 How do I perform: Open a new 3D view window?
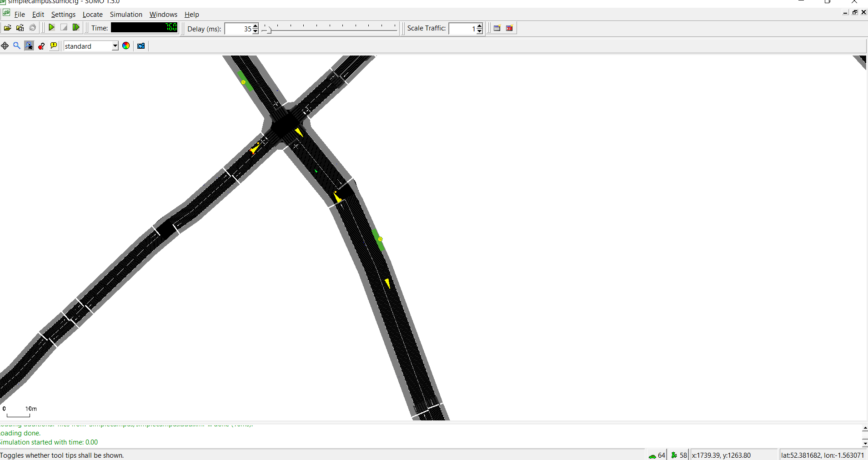pyautogui.click(x=509, y=28)
